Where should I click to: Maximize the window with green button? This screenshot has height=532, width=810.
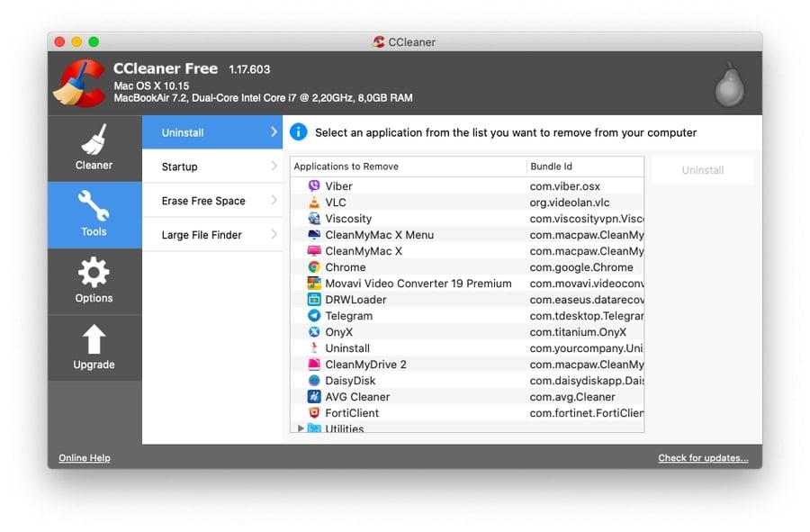pos(94,41)
